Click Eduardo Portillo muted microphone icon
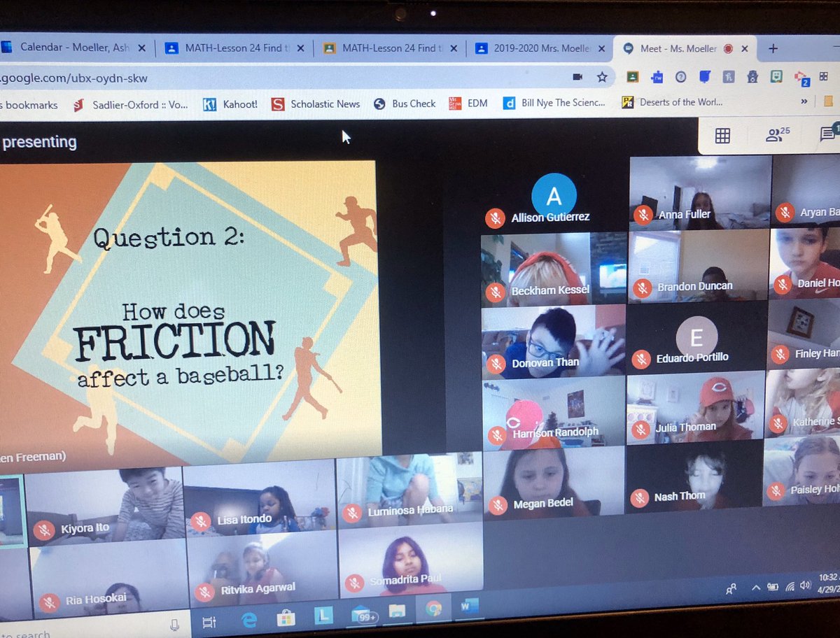The image size is (840, 638). pos(640,359)
